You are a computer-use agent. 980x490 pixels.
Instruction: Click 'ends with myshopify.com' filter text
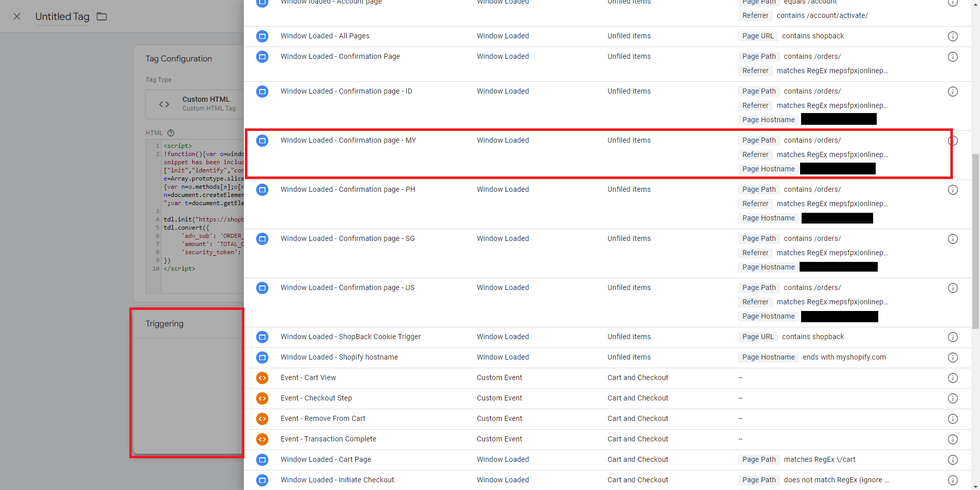(844, 358)
